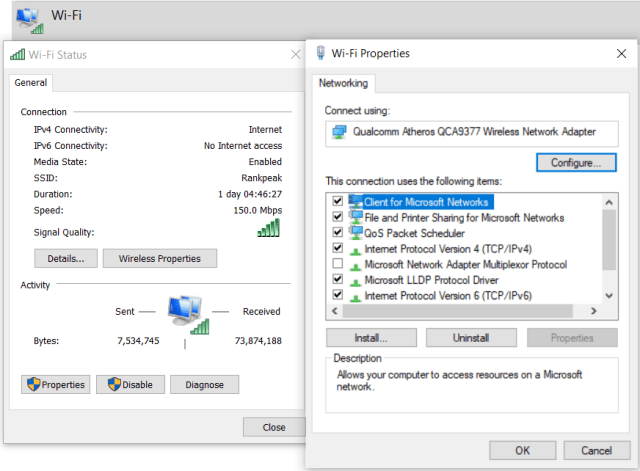Select the General tab in Wi-Fi Status
Viewport: 640px width, 471px height.
click(31, 82)
